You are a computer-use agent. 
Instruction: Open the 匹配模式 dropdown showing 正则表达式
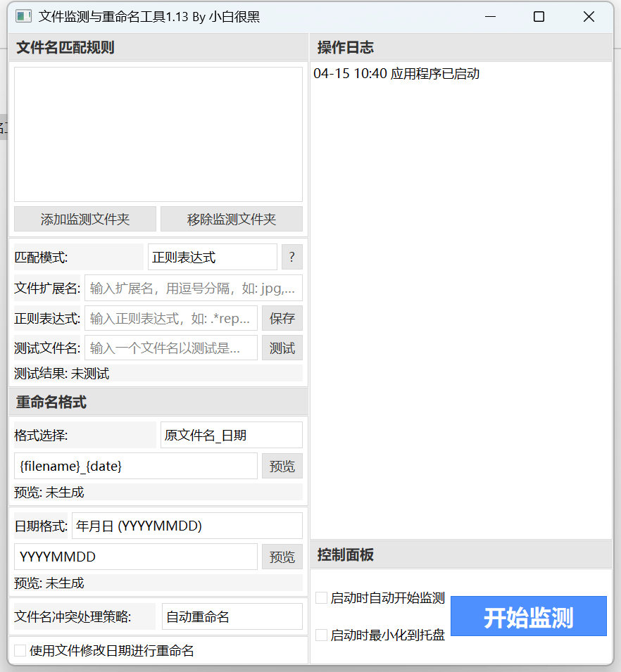tap(213, 257)
